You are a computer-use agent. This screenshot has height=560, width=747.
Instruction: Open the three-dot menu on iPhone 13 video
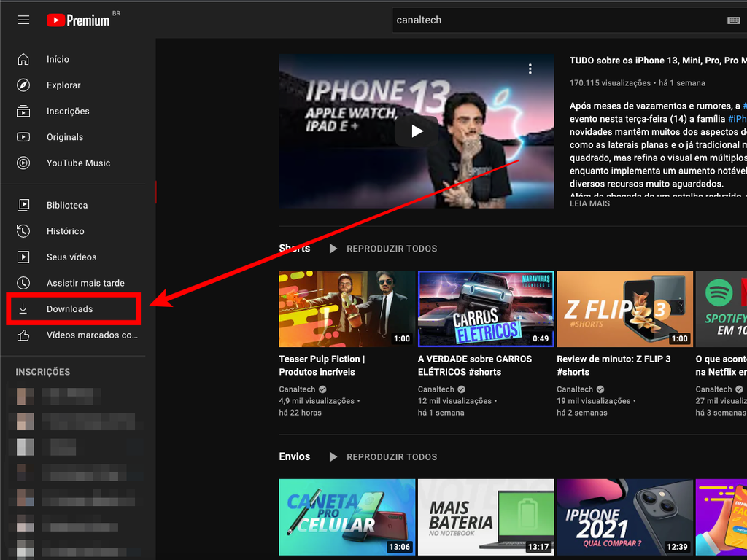click(530, 69)
